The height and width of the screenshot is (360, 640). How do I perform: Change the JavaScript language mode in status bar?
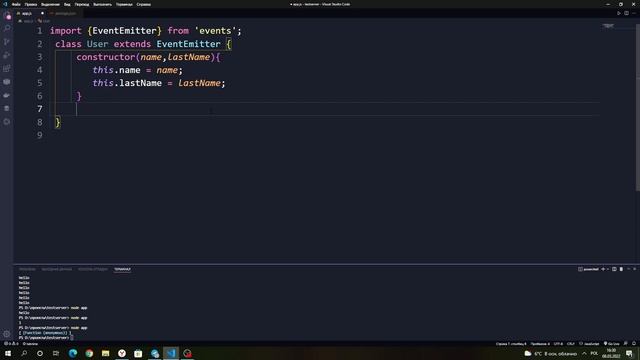[x=589, y=344]
